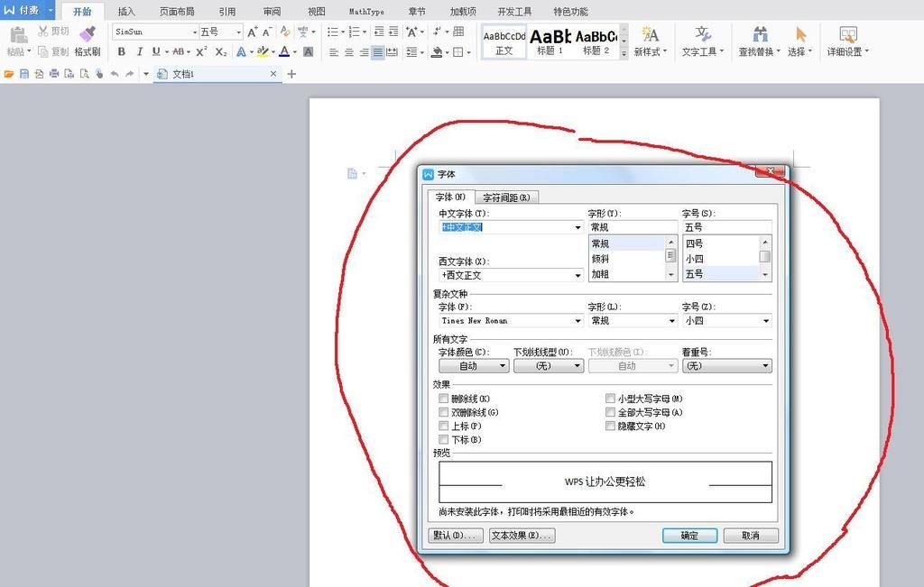Center align text in ribbon
Viewport: 924px width, 587px height.
pos(349,52)
